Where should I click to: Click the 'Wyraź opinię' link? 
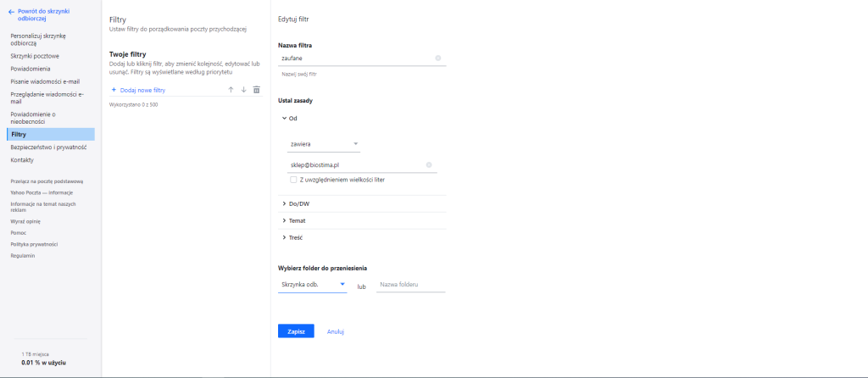pyautogui.click(x=25, y=221)
